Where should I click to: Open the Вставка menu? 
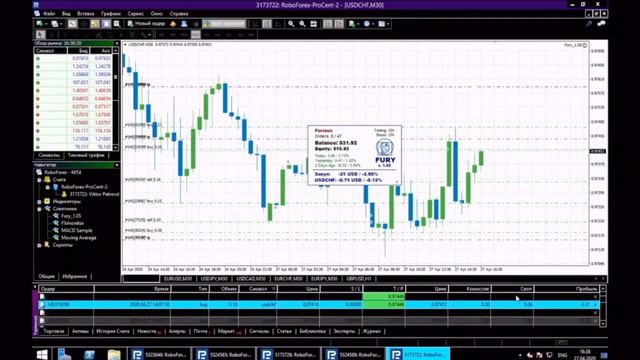85,13
